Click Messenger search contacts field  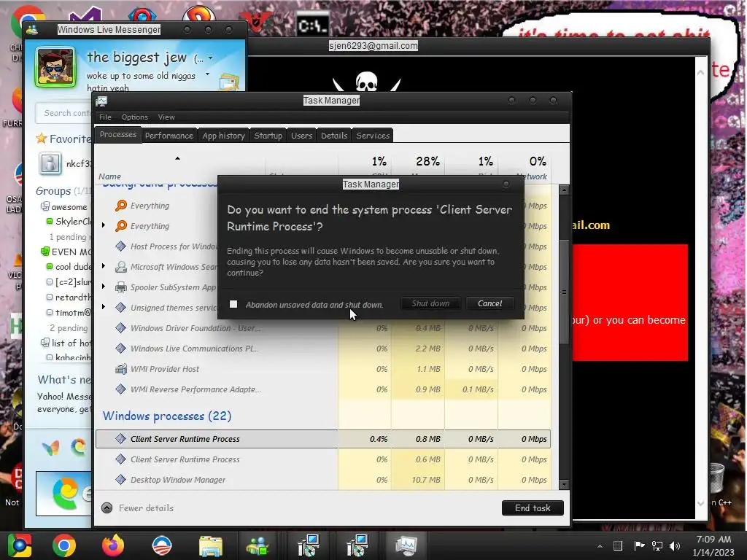[64, 113]
